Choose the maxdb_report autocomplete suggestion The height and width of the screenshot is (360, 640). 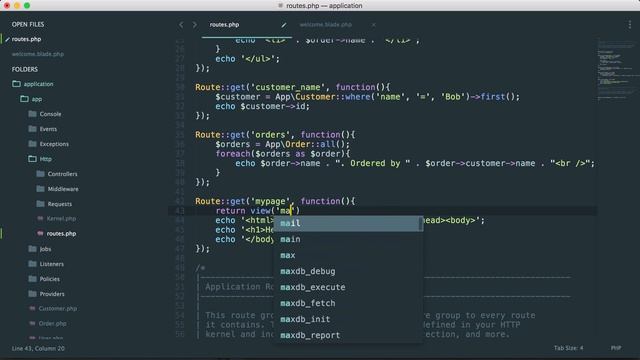[x=348, y=335]
